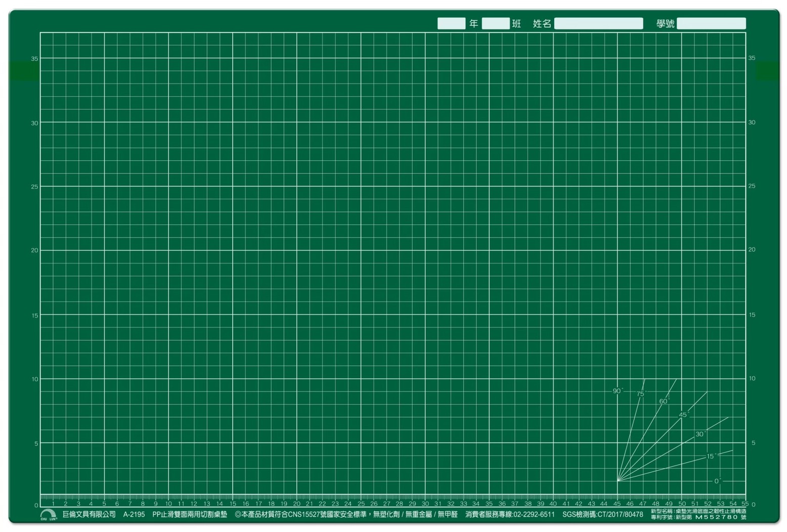Click the Chu Lun spring logo

48,515
